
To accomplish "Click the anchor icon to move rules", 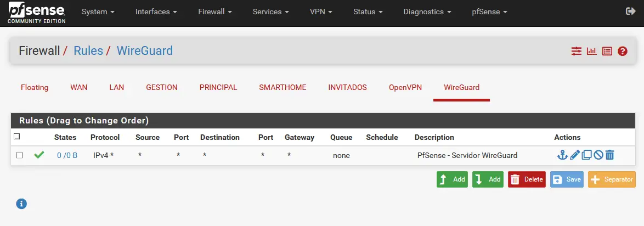I will click(x=562, y=155).
